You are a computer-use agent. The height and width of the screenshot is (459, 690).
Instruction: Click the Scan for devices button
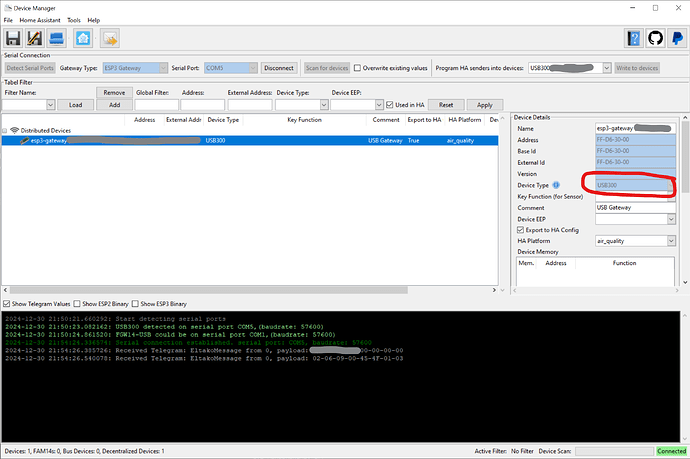(327, 68)
